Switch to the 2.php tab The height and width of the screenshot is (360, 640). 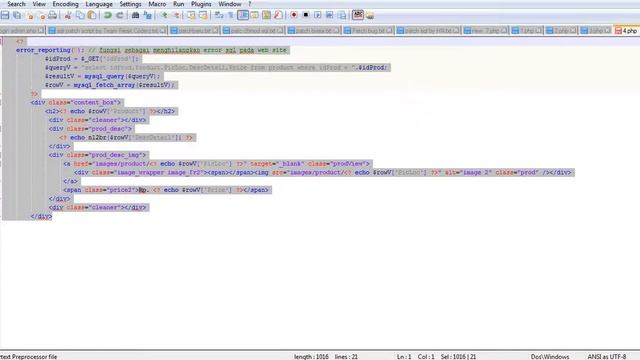click(x=561, y=31)
